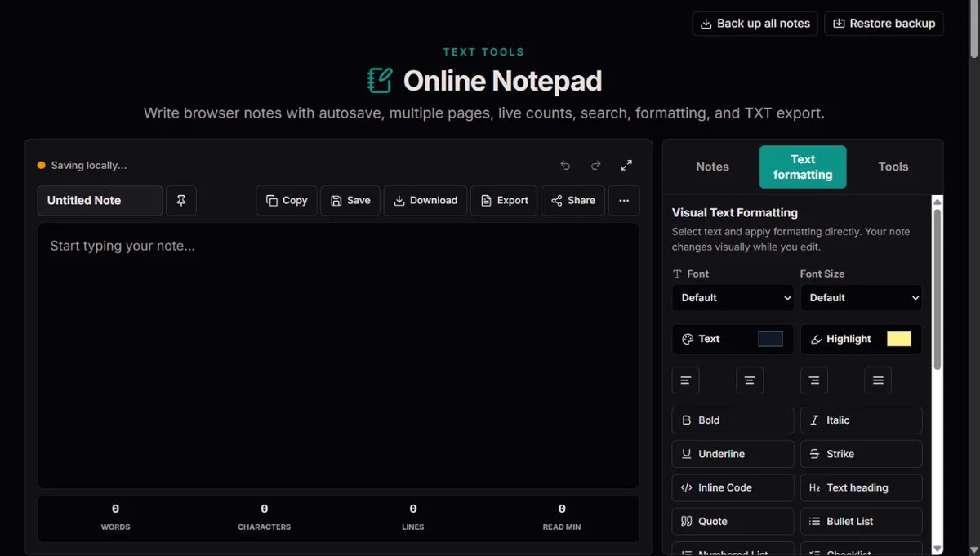The width and height of the screenshot is (980, 556).
Task: Download the note file
Action: [425, 201]
